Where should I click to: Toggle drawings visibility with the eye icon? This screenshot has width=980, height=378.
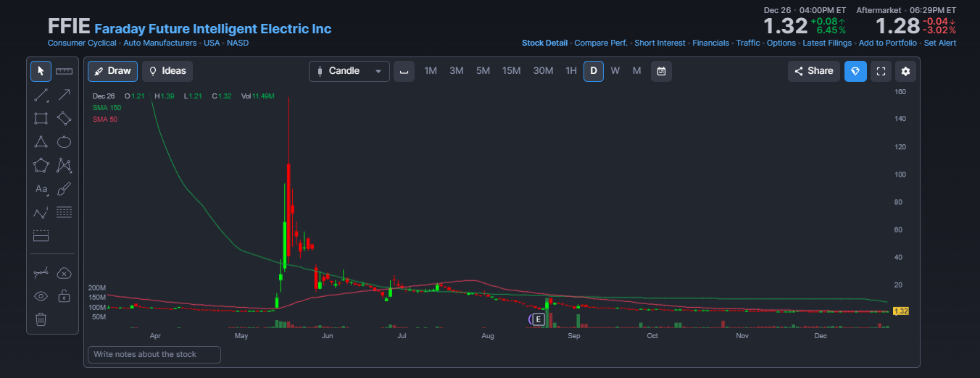coord(41,295)
